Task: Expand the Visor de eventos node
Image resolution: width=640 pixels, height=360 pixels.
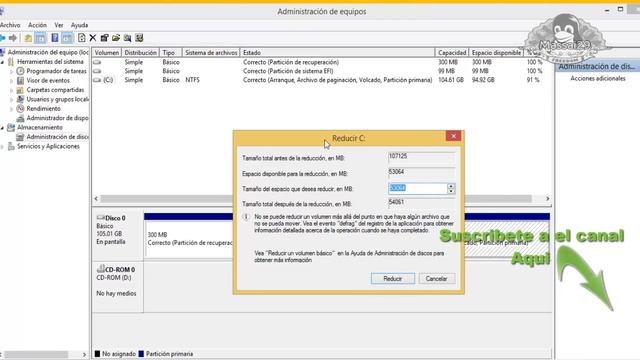Action: pos(11,80)
